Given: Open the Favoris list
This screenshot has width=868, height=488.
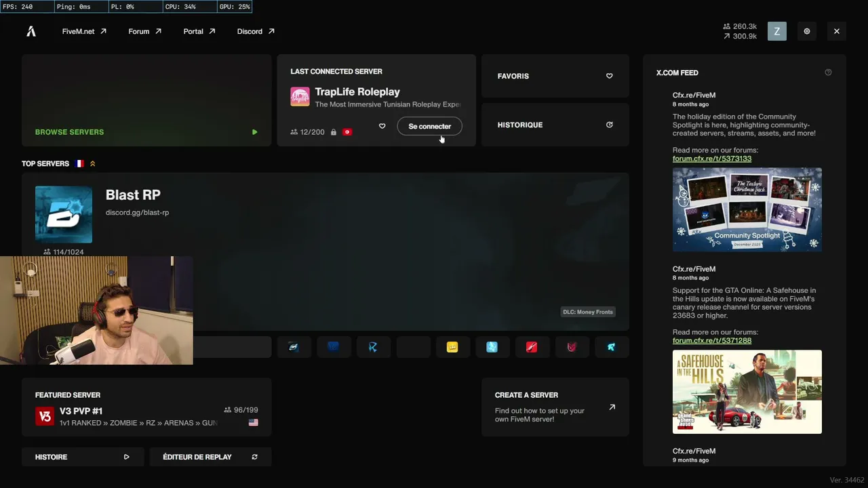Looking at the screenshot, I should pyautogui.click(x=555, y=76).
